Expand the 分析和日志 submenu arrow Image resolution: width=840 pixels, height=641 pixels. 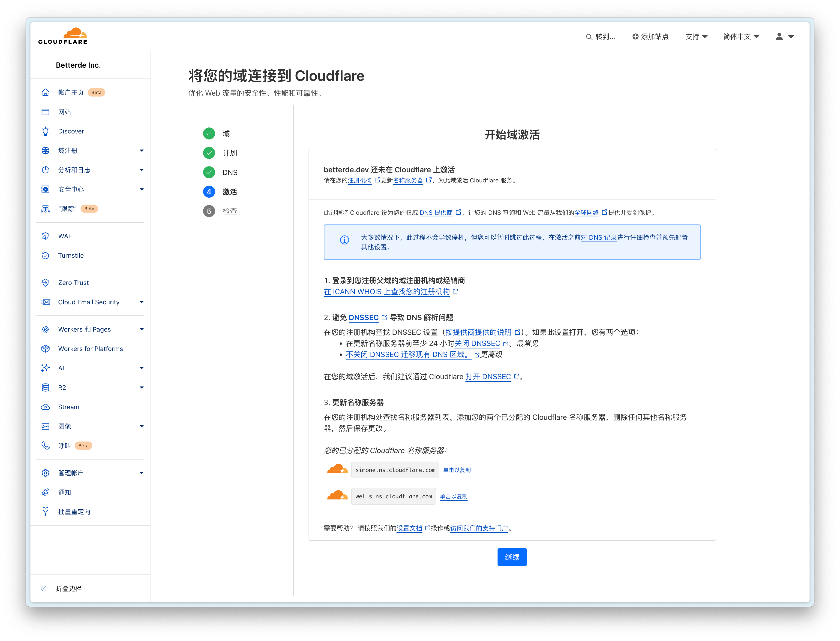click(x=142, y=170)
